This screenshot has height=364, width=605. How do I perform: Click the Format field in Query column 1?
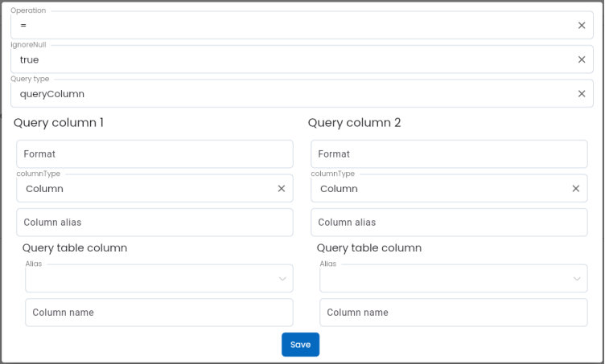click(x=154, y=153)
